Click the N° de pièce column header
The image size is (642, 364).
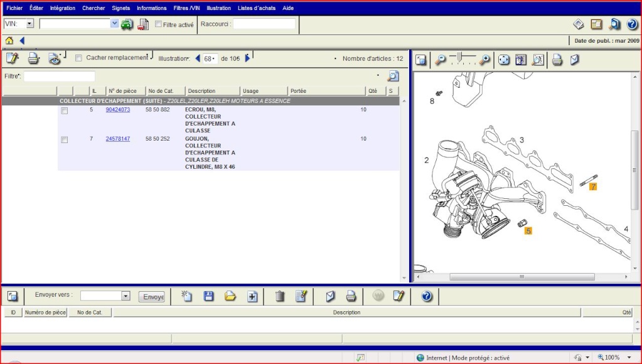[126, 91]
